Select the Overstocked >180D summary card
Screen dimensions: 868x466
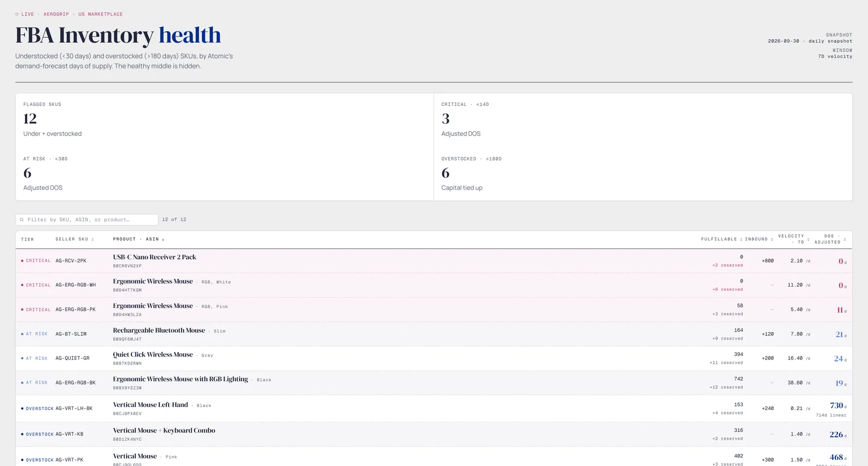point(643,174)
